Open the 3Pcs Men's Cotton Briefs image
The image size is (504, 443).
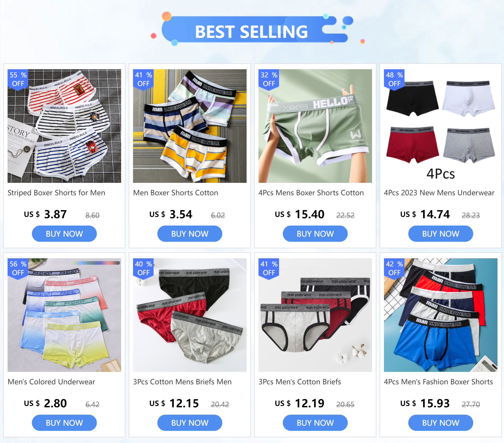pyautogui.click(x=315, y=315)
